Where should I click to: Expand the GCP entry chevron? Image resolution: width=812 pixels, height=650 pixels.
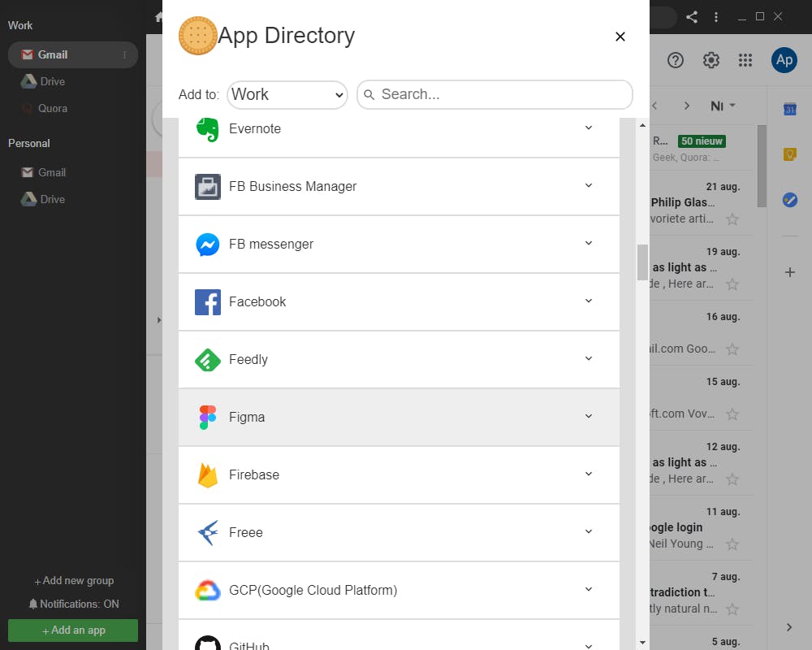pyautogui.click(x=588, y=589)
